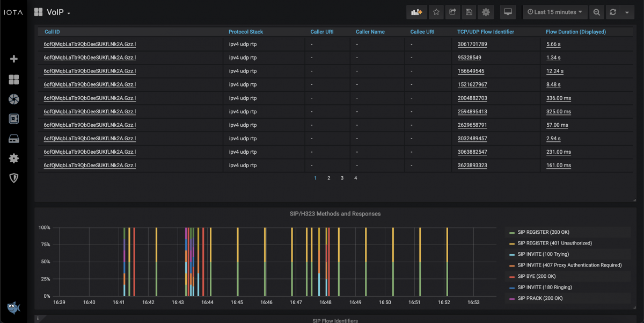Open dashboard settings gear in top toolbar
The width and height of the screenshot is (644, 323).
(486, 12)
